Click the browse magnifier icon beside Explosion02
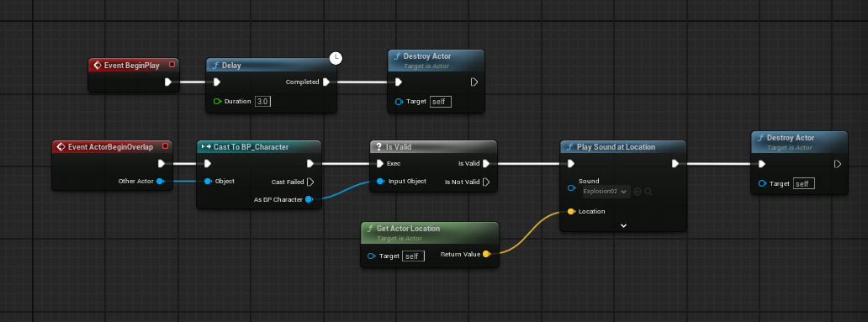The image size is (868, 322). coord(648,192)
